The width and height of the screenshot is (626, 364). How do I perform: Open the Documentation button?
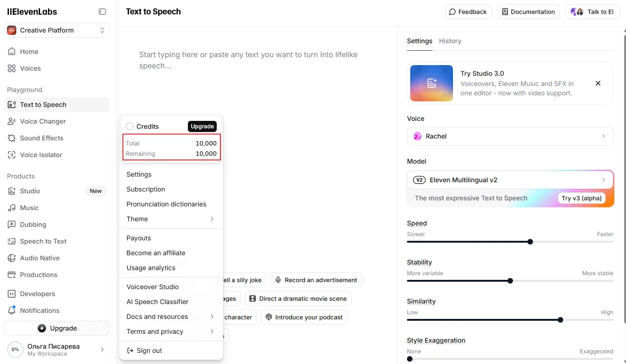pos(529,12)
